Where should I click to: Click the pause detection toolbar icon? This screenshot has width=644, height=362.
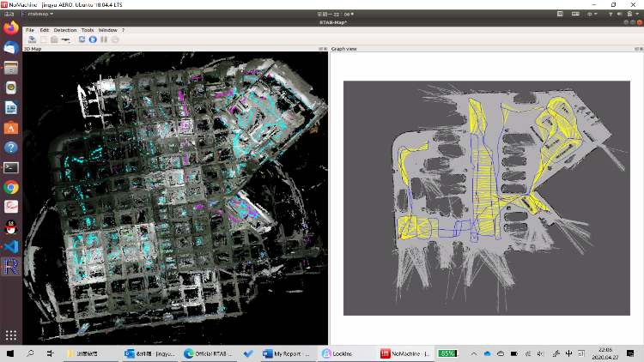[x=103, y=39]
